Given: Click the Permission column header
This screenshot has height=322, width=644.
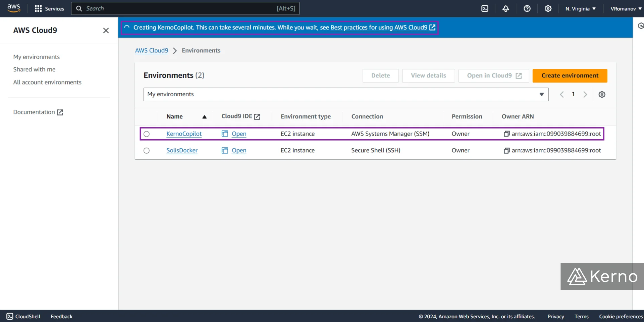Looking at the screenshot, I should pos(467,116).
